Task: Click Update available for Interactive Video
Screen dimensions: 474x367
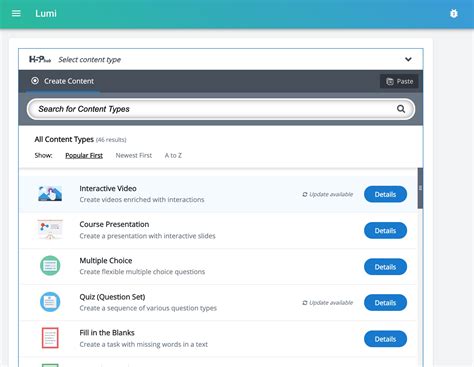Action: coord(328,194)
